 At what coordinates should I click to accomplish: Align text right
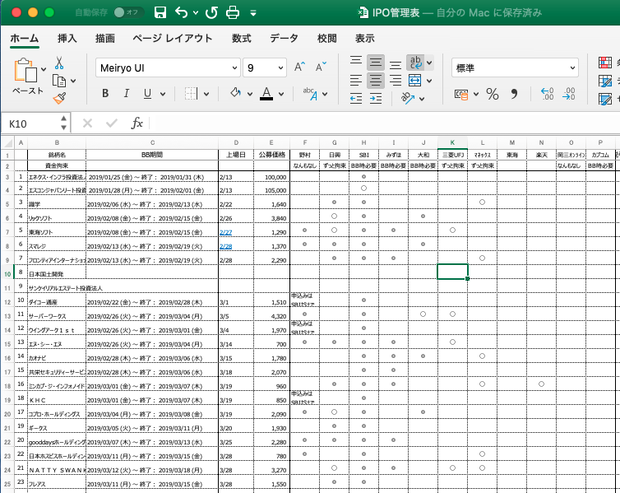click(395, 81)
